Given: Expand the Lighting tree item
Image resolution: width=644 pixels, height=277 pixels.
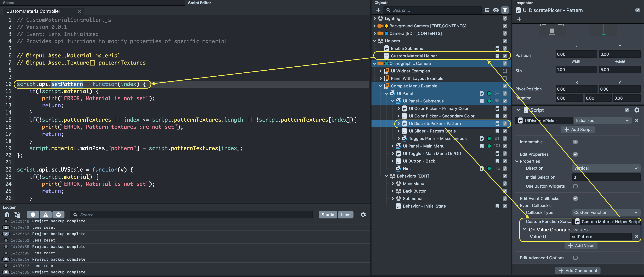Looking at the screenshot, I should click(x=374, y=19).
